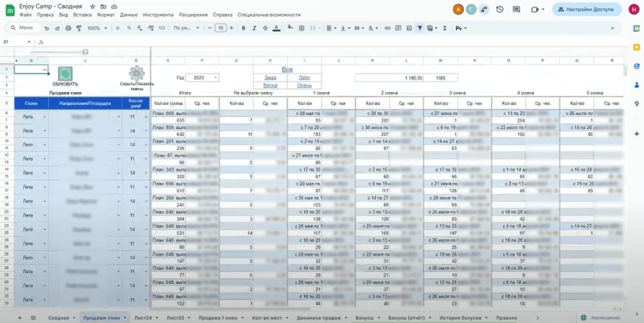Click the green ОБНОВИТЬ image button
Viewport: 644px width, 323px height.
point(65,73)
